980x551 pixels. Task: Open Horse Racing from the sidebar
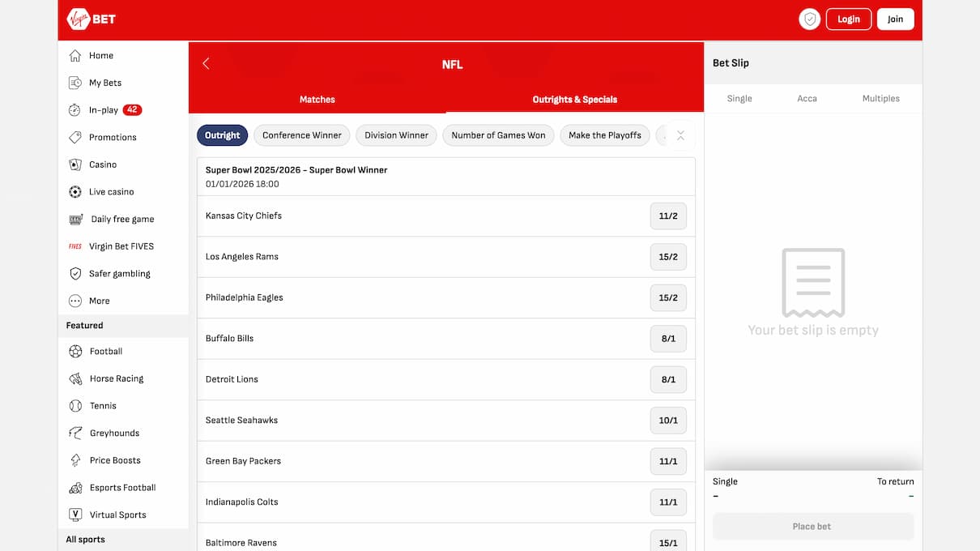(x=116, y=378)
